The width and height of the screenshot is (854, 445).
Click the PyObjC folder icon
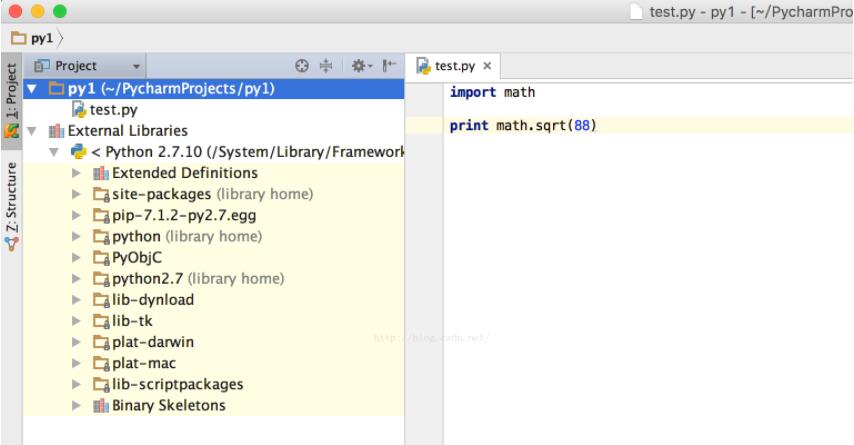click(x=101, y=258)
